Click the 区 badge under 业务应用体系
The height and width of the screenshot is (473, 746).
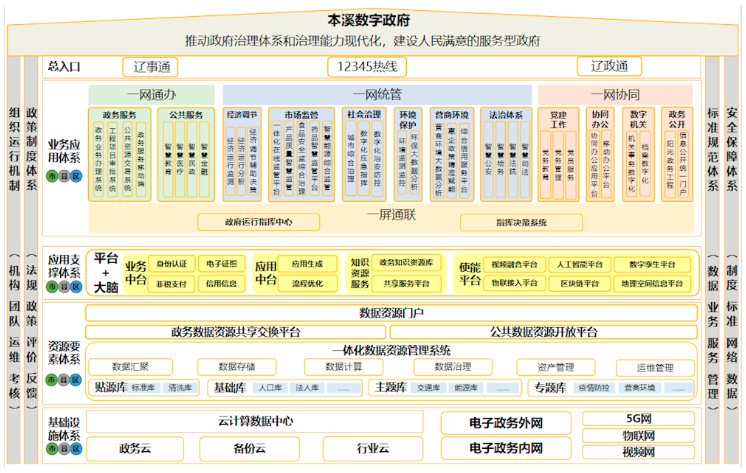pyautogui.click(x=76, y=175)
